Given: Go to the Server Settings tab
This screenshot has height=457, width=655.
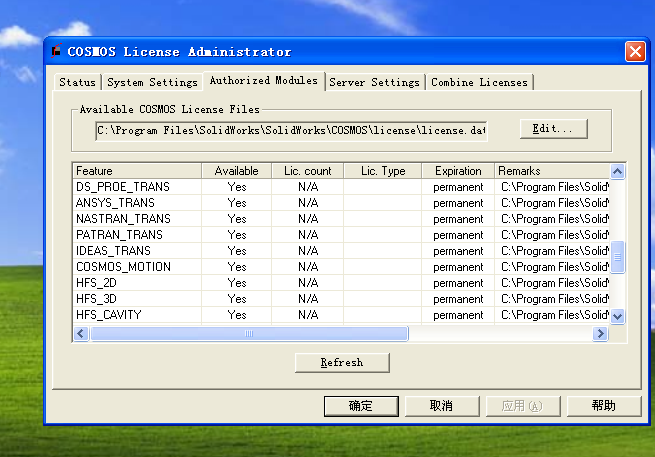Looking at the screenshot, I should click(x=374, y=82).
